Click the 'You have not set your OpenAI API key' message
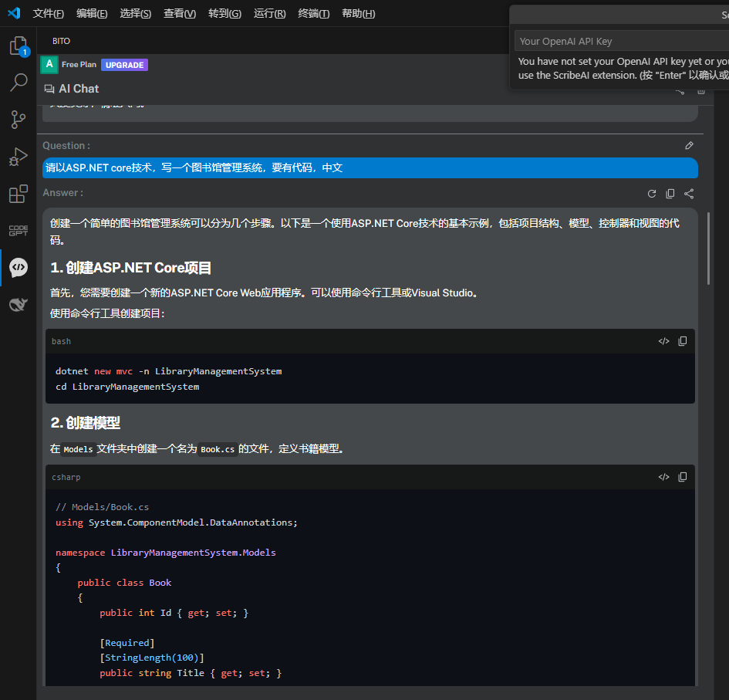This screenshot has width=729, height=700. 623,69
